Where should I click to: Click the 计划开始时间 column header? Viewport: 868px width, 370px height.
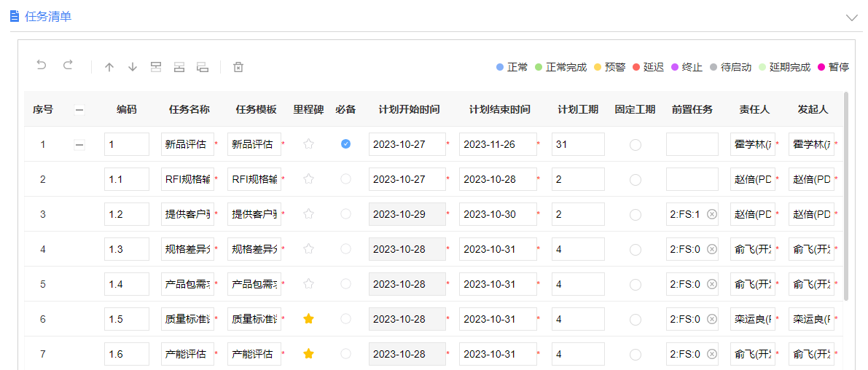pos(409,110)
